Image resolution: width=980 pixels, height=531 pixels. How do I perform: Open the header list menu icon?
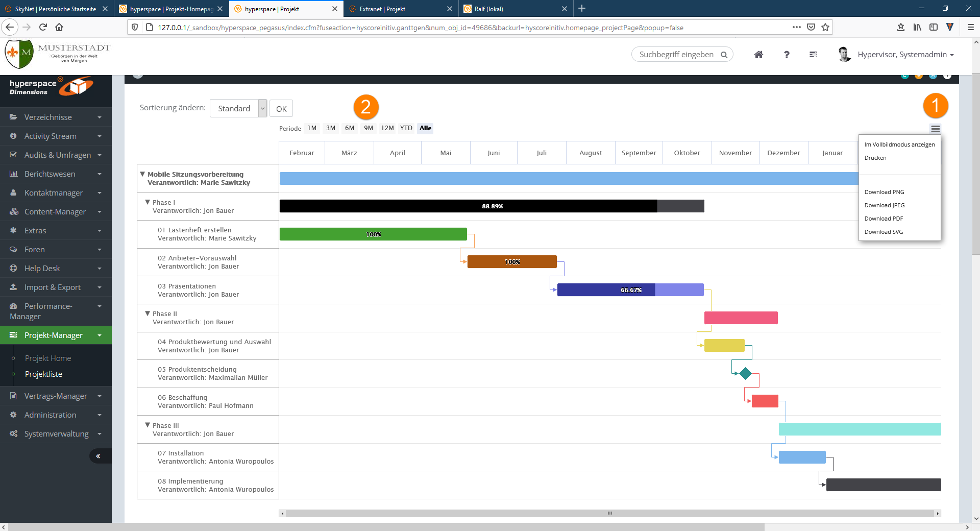pyautogui.click(x=813, y=55)
